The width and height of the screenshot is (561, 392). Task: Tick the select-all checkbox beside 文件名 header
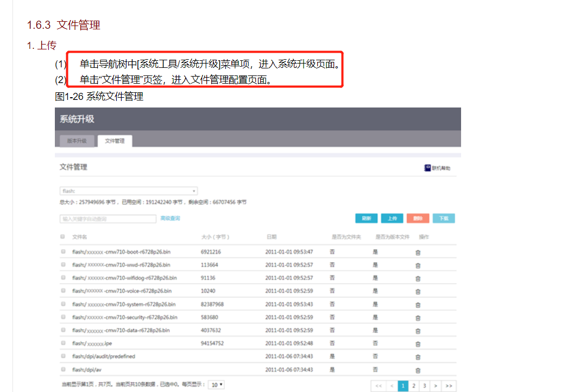click(62, 236)
